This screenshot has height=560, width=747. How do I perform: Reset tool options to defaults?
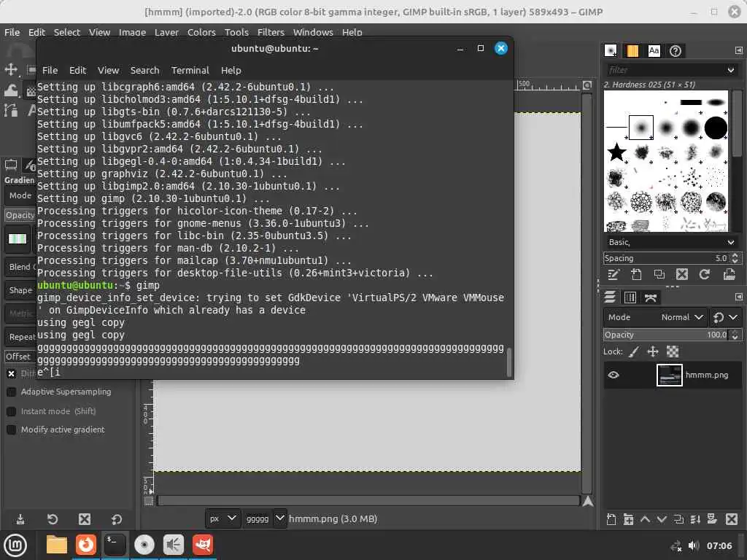coord(116,519)
